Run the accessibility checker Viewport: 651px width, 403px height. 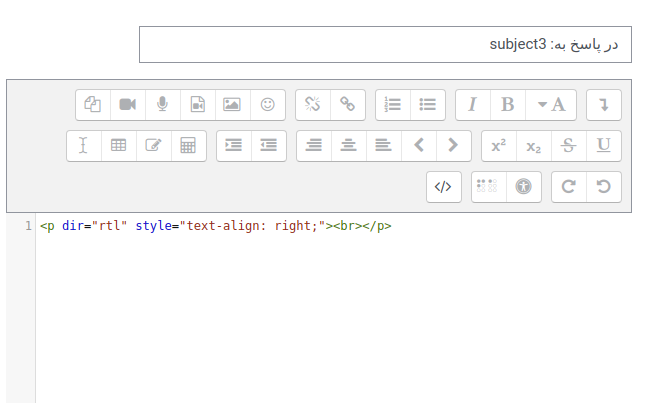coord(524,187)
